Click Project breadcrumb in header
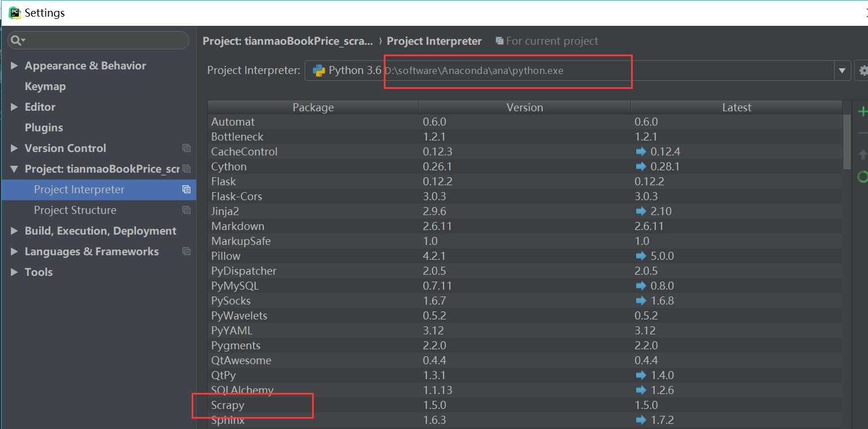 tap(288, 41)
